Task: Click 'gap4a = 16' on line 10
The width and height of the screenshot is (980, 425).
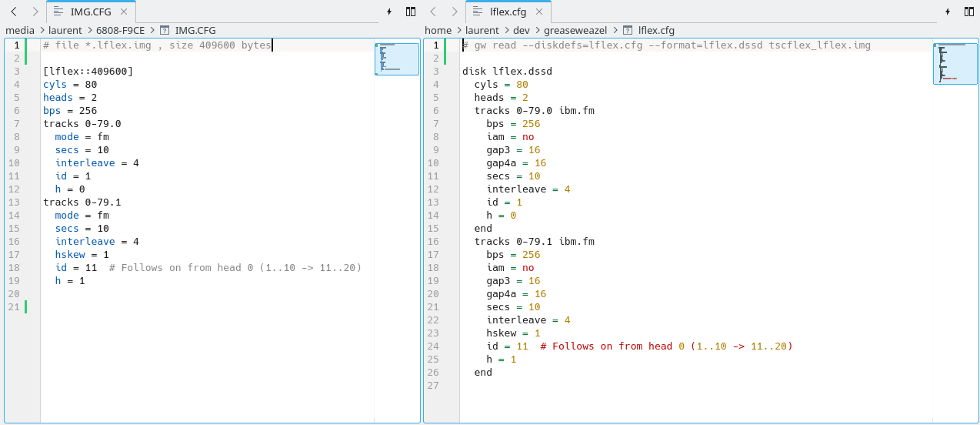Action: 516,163
